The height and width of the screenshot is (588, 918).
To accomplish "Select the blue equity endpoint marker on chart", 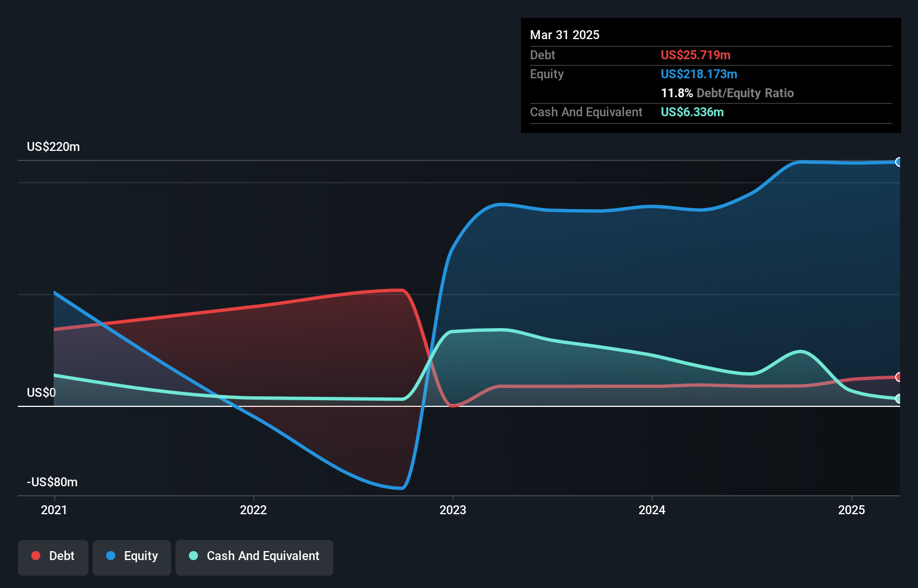I will pyautogui.click(x=899, y=162).
